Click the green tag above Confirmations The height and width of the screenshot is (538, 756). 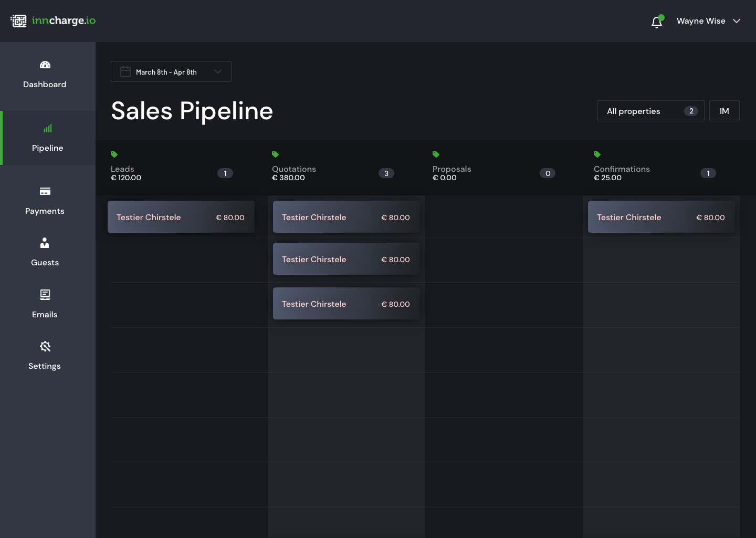click(597, 154)
